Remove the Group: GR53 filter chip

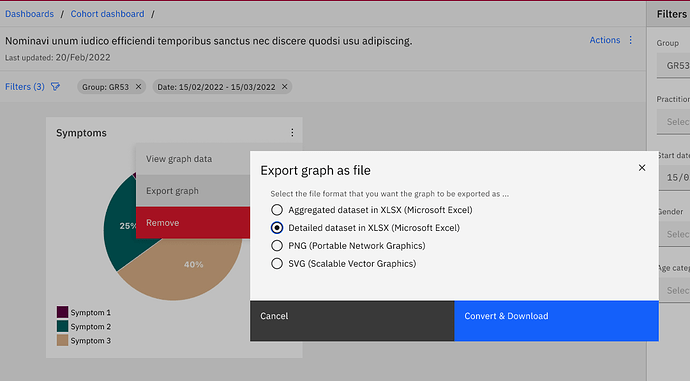pos(138,87)
